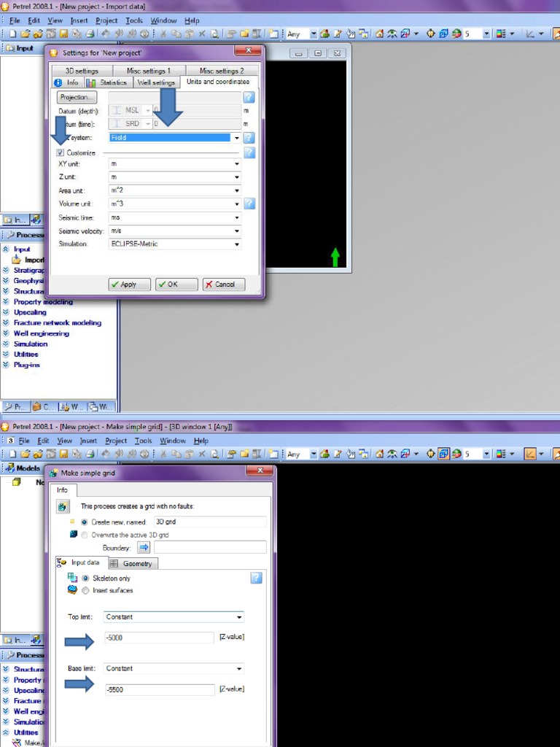Click the Open folder icon in the upper Petrel toolbar
Viewport: 560px width, 747px height.
point(25,34)
